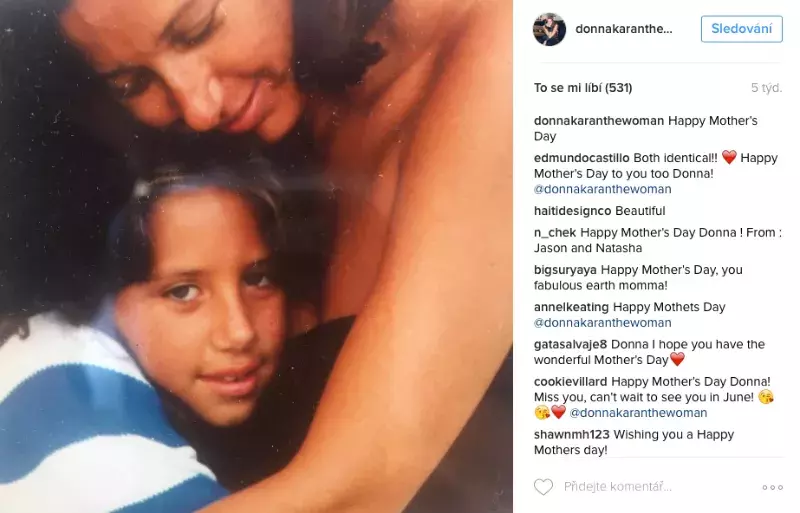
Task: View the likes count To se mi líbí (531)
Action: click(x=583, y=88)
